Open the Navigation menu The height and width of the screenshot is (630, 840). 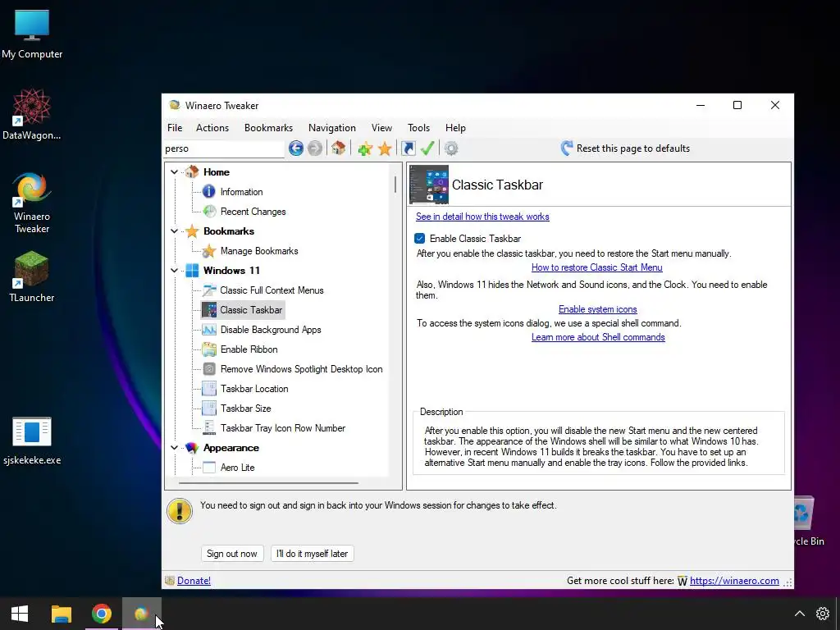(x=332, y=127)
